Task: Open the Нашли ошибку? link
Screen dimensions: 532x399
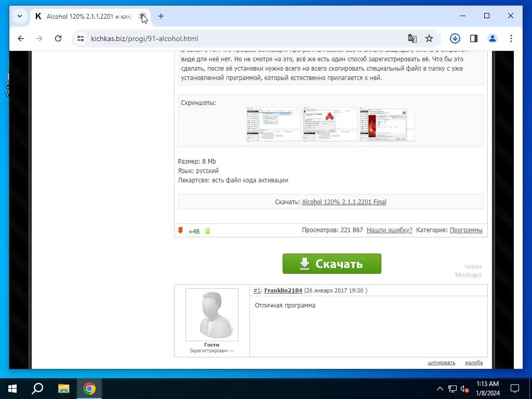Action: click(390, 230)
